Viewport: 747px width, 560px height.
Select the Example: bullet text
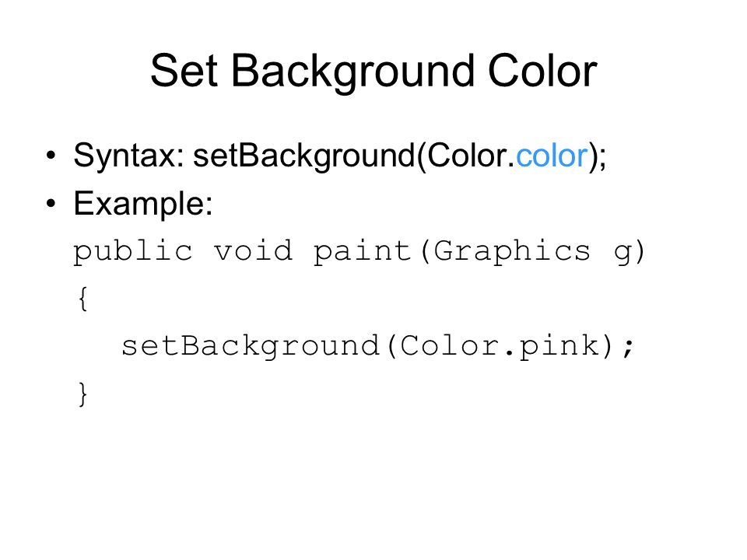[143, 205]
